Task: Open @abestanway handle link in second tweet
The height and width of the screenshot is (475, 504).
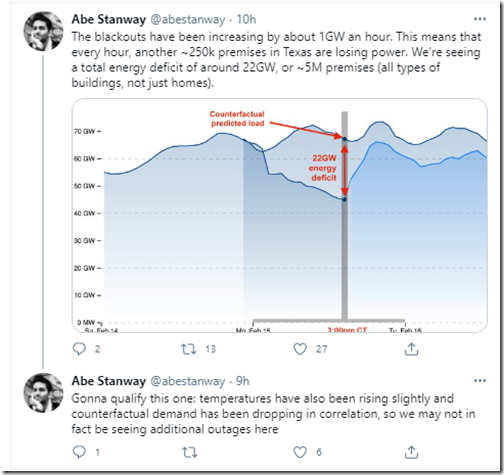Action: point(188,381)
